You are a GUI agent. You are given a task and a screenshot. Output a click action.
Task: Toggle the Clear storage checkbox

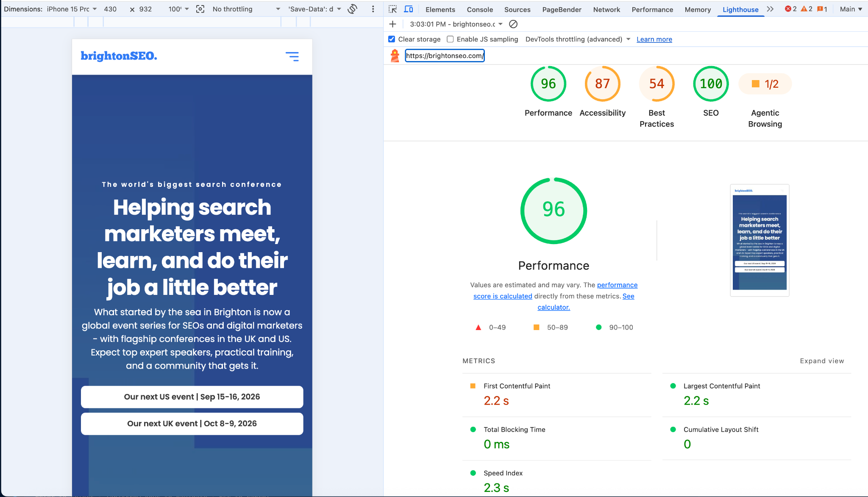tap(392, 39)
